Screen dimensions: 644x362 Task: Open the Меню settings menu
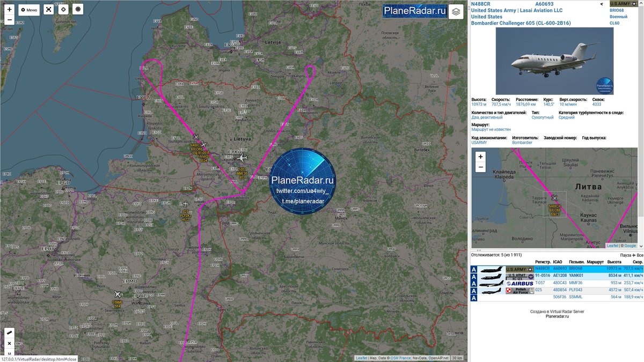point(29,10)
